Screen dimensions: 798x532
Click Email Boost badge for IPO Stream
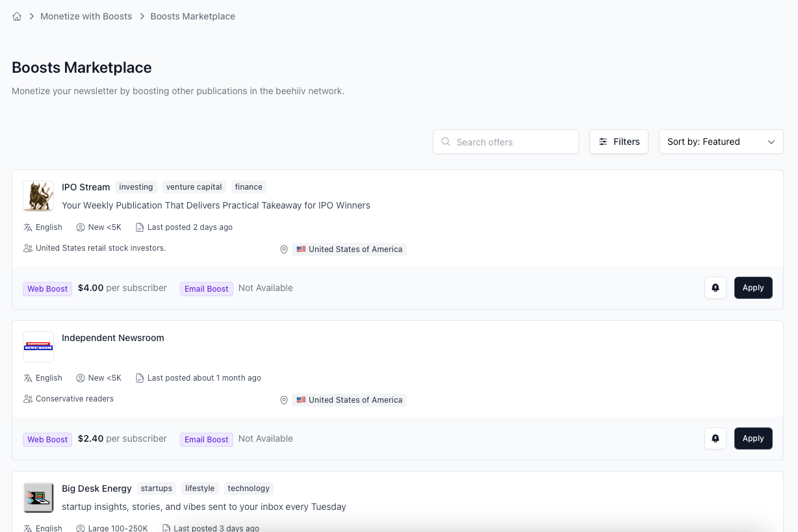207,288
